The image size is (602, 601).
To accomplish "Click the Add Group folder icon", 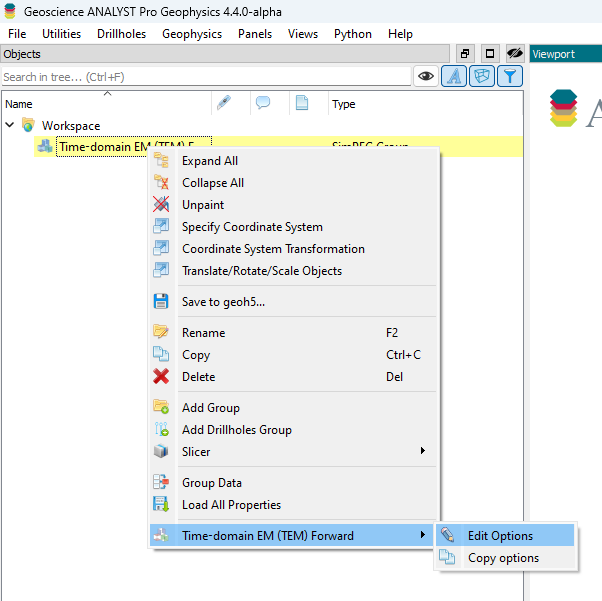I will pyautogui.click(x=161, y=407).
